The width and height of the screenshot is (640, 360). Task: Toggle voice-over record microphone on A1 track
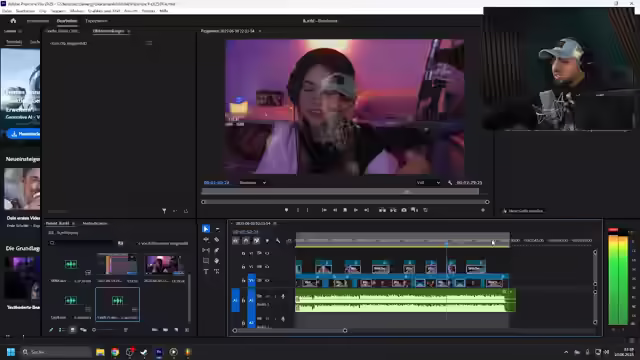coord(283,296)
